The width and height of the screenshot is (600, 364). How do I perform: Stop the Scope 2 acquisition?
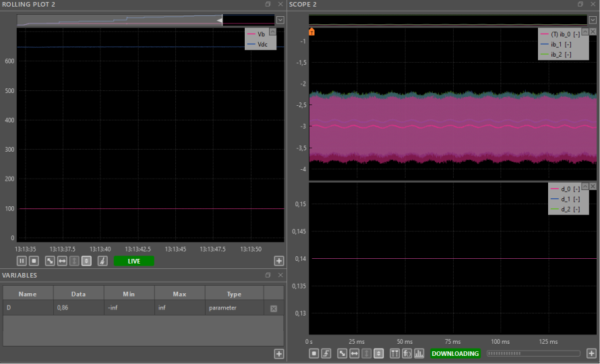314,353
